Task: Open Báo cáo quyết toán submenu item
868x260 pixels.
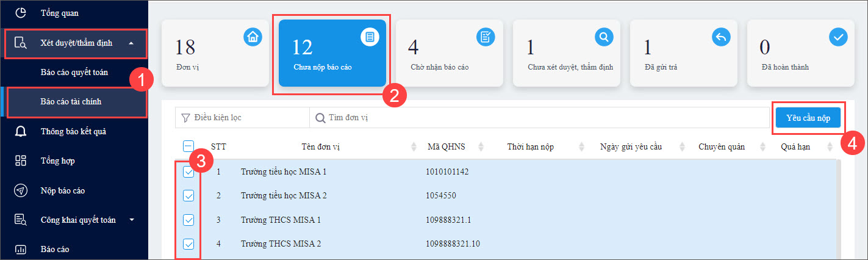Action: (74, 72)
